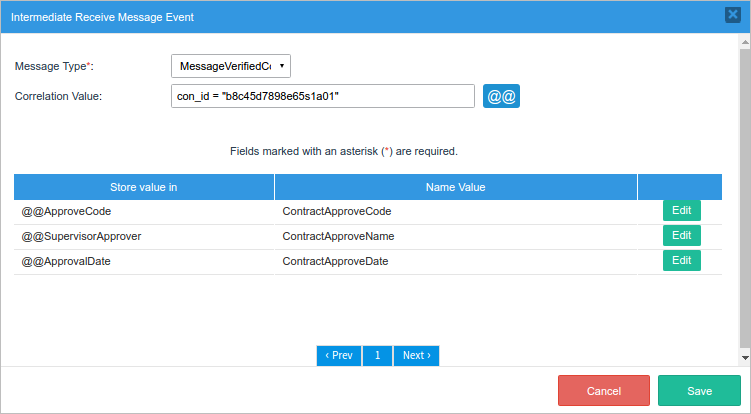
Task: Edit the @@SupervisorApprover row
Action: click(x=681, y=236)
